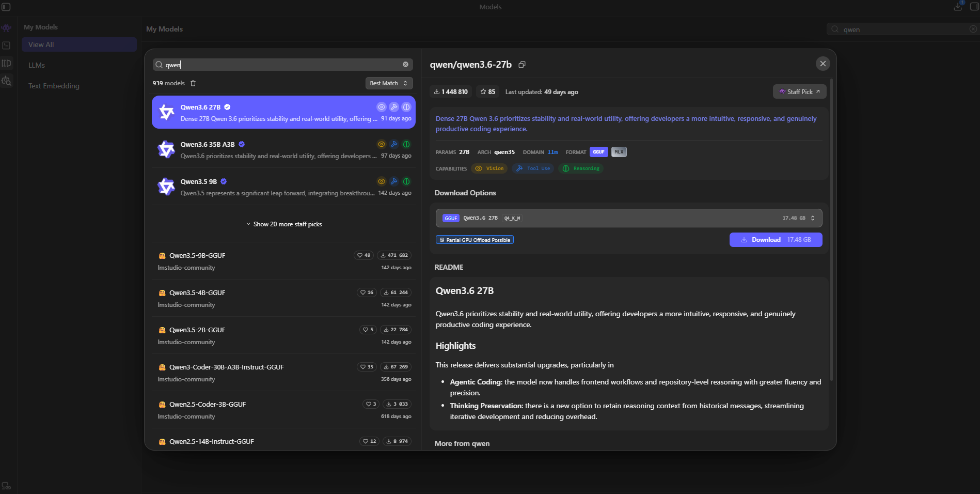Viewport: 980px width, 494px height.
Task: Click the reasoning icon on Qwen3.6 27B row
Action: pos(406,107)
